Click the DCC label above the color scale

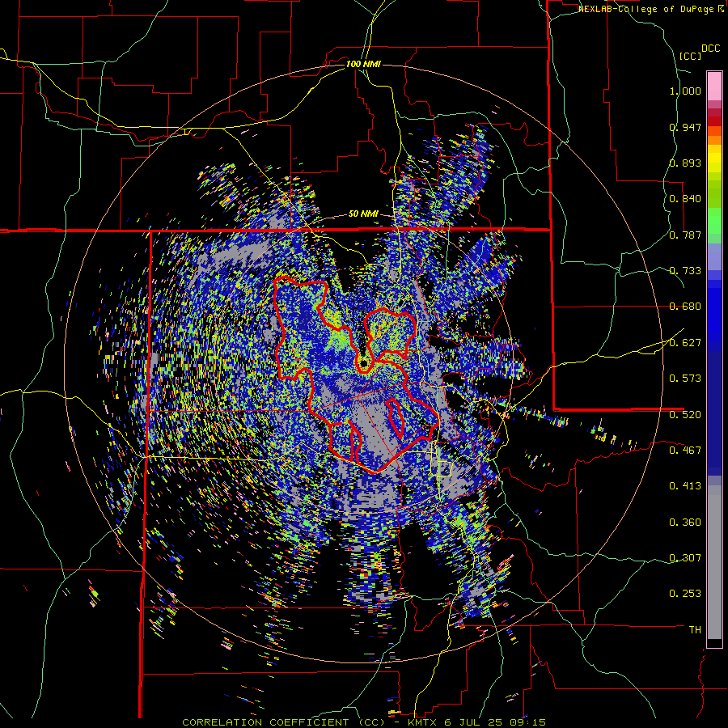[710, 49]
